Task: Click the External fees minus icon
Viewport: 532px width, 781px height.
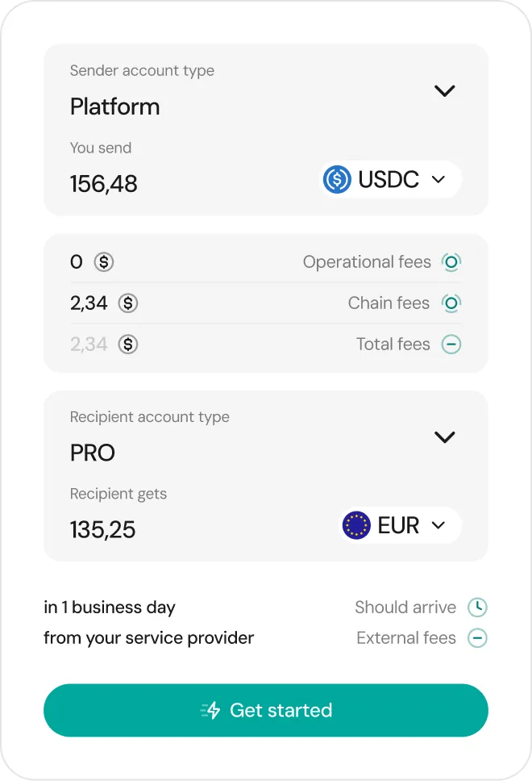Action: (478, 638)
